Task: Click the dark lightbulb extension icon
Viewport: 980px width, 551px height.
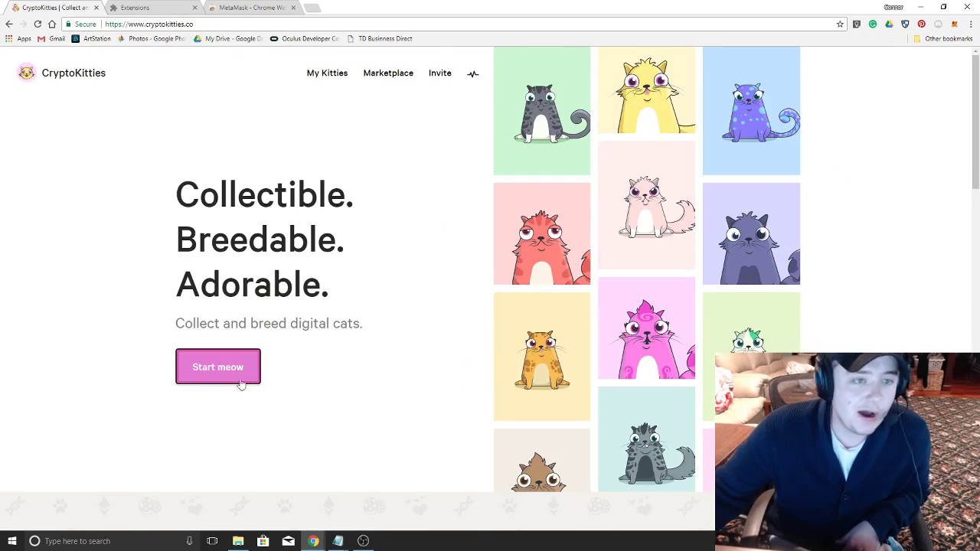Action: click(857, 24)
